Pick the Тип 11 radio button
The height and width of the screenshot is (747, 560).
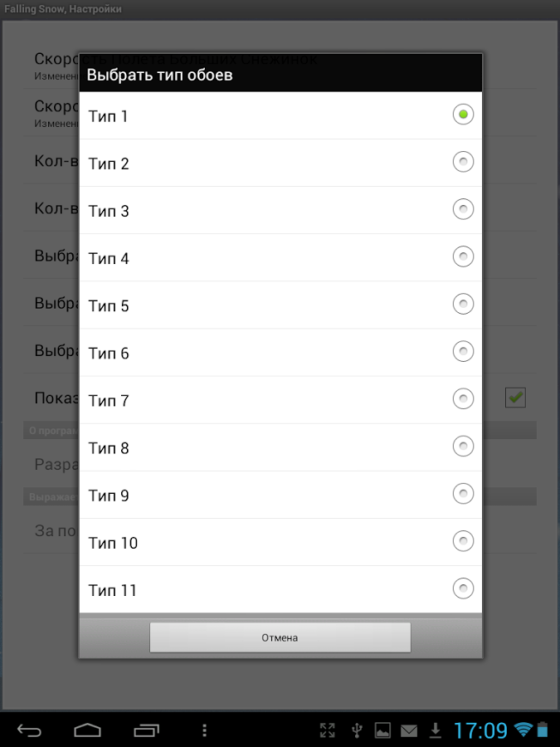[463, 589]
